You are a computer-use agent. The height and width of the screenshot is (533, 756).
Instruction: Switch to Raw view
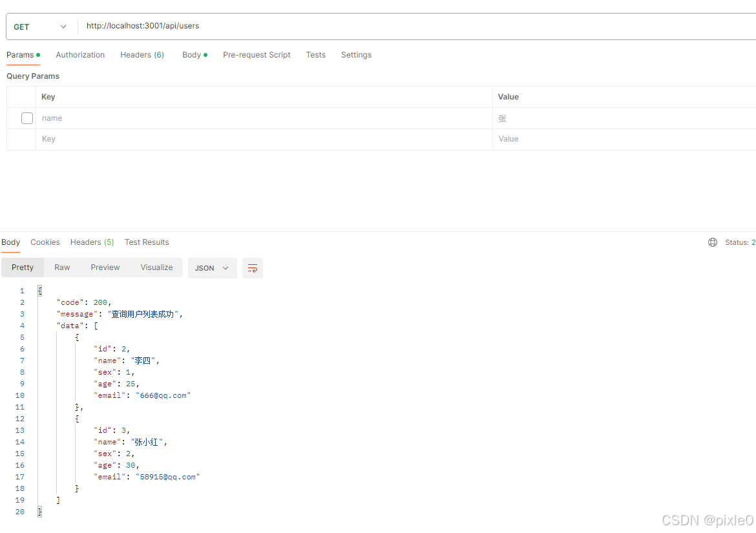point(62,267)
